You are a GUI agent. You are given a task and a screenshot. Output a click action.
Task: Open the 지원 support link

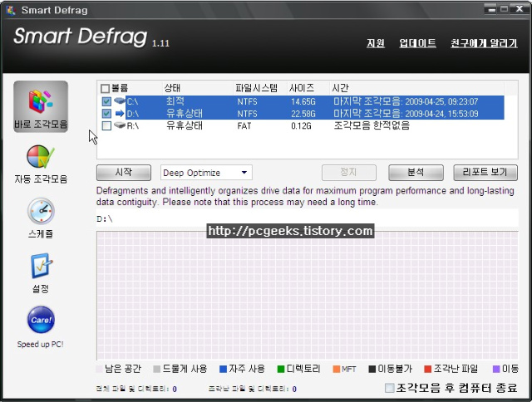[x=375, y=43]
